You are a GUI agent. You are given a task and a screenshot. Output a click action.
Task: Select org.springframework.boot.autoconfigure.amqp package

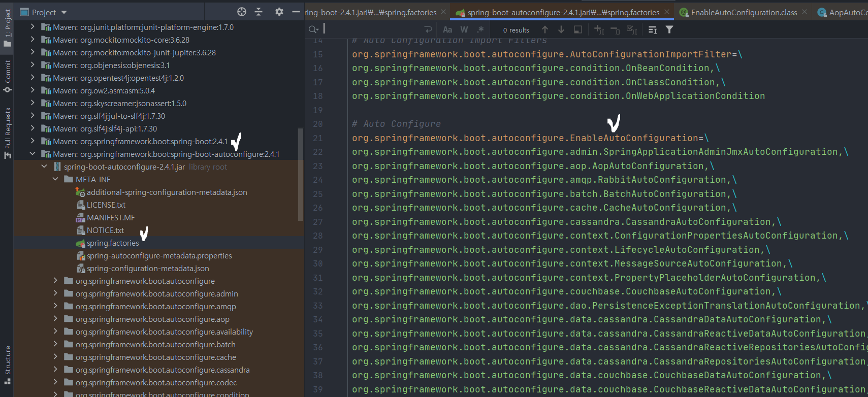coord(155,306)
